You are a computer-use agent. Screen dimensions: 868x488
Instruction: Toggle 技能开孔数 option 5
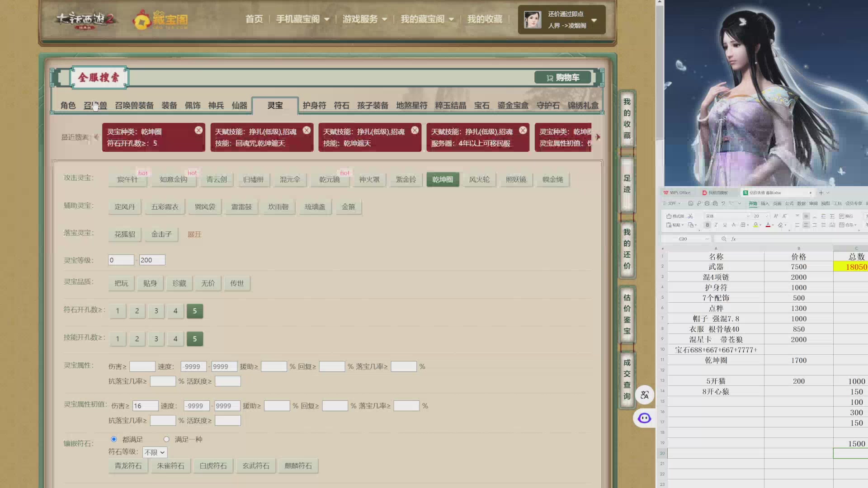(195, 339)
